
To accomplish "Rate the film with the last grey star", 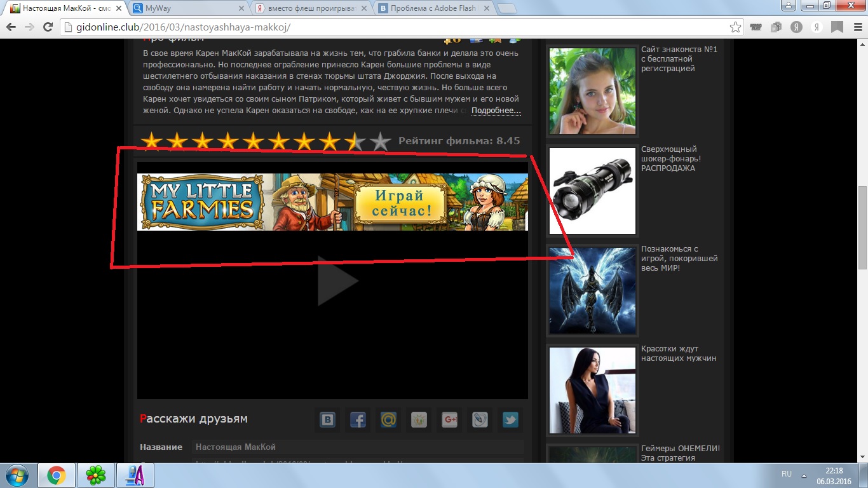I will tap(380, 141).
